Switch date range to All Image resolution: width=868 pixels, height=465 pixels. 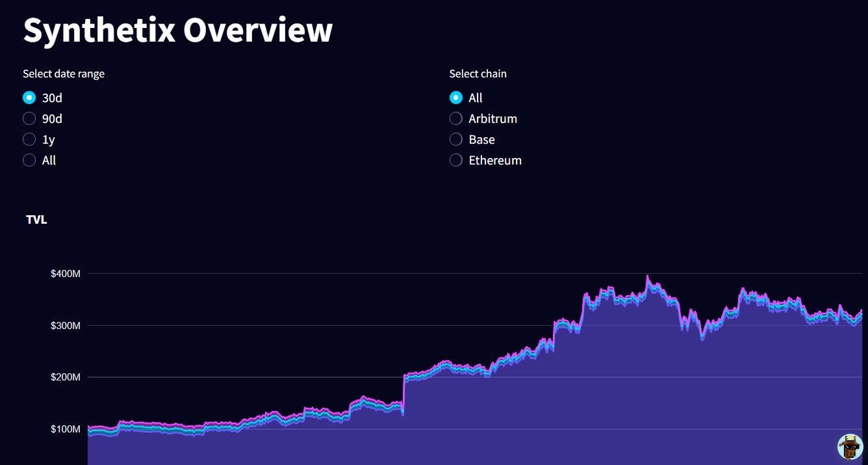point(29,160)
